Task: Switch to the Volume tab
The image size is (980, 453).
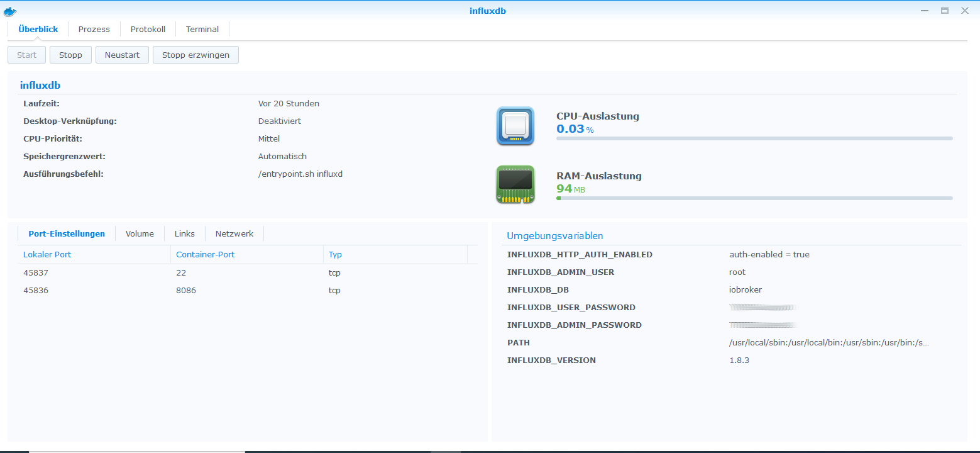Action: pyautogui.click(x=140, y=233)
